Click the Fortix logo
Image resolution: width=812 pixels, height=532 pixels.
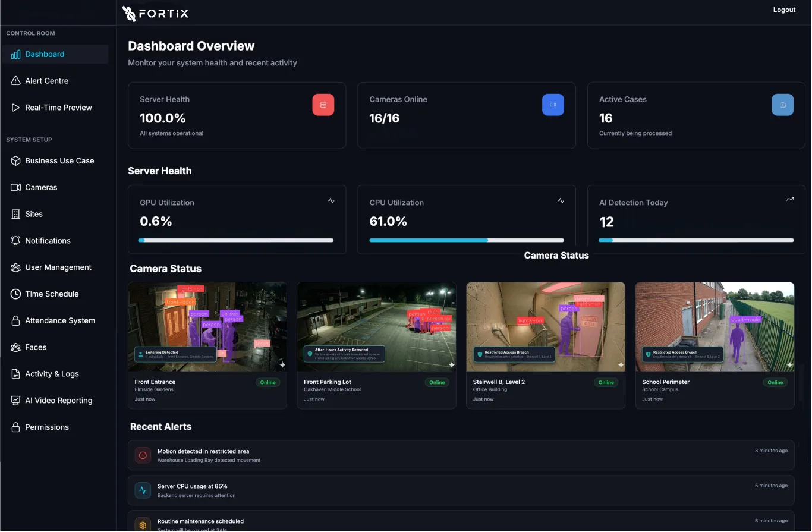pyautogui.click(x=155, y=13)
